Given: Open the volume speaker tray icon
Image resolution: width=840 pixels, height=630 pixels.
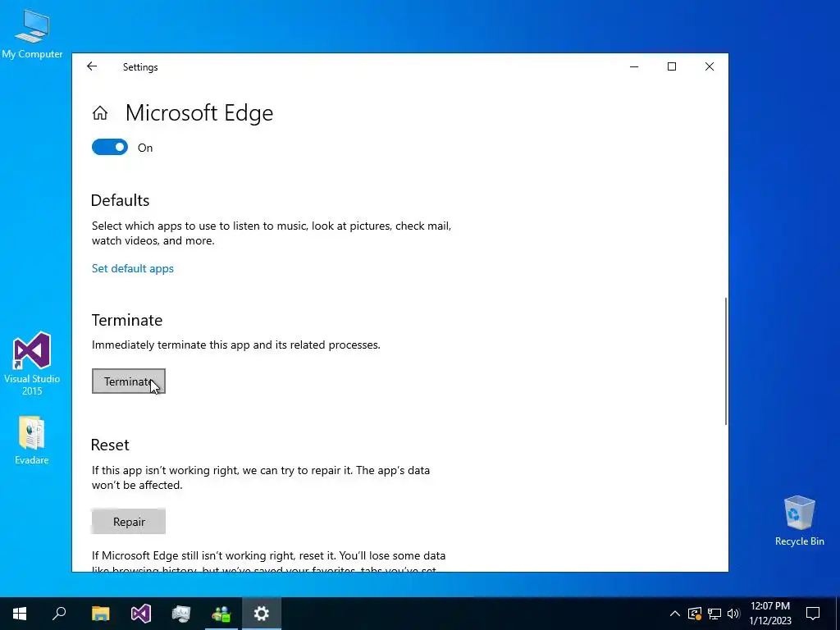Looking at the screenshot, I should click(x=733, y=614).
